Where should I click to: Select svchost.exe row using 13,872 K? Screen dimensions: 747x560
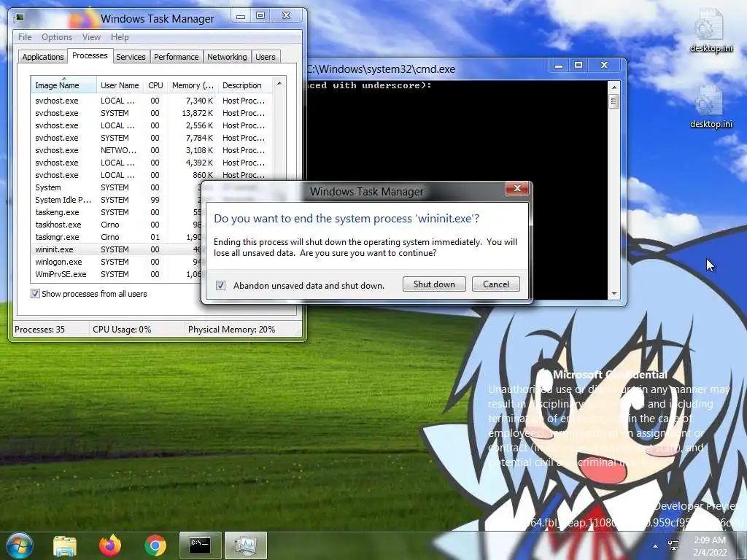point(152,113)
